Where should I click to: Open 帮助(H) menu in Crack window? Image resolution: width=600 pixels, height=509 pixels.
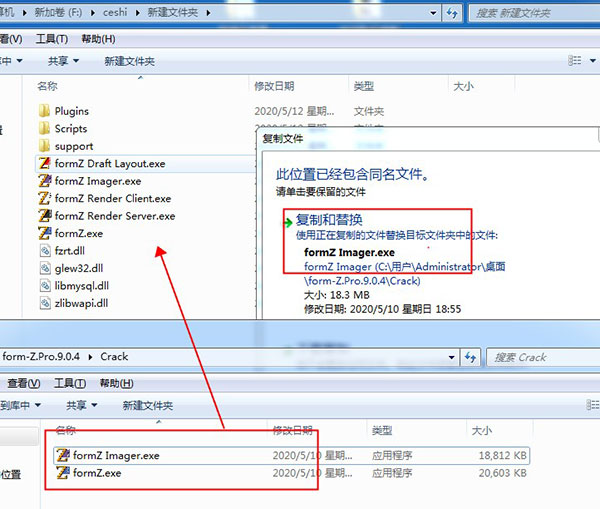click(116, 383)
